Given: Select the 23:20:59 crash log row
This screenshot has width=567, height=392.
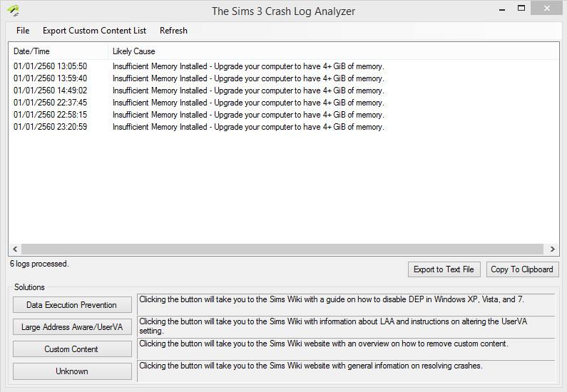Looking at the screenshot, I should 199,127.
